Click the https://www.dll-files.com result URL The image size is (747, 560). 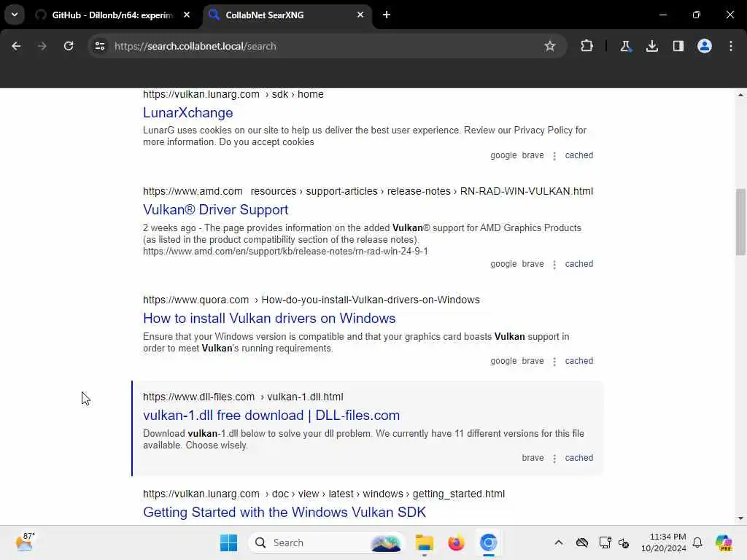(x=198, y=397)
